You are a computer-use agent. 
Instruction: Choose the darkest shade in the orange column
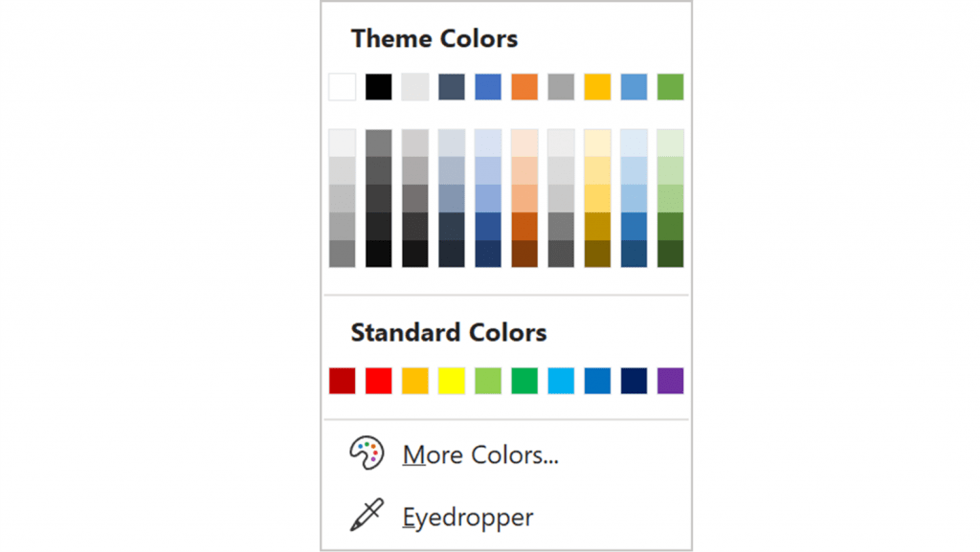(x=523, y=255)
